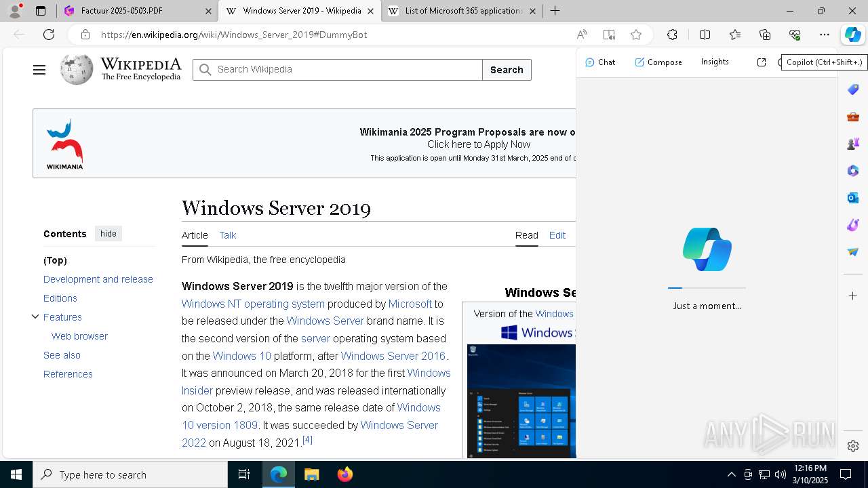
Task: Open Settings and more ellipsis menu
Action: pos(825,35)
